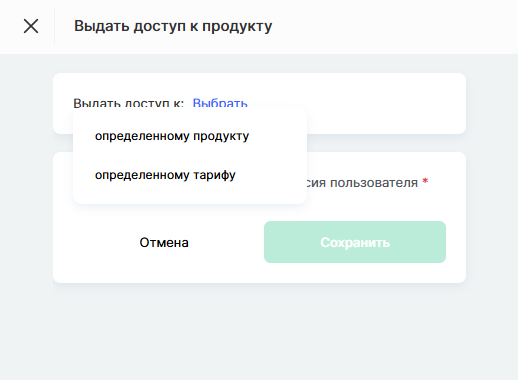Pick the tariff access option определенному тарифу
Screen dimensions: 518x380
[x=165, y=175]
